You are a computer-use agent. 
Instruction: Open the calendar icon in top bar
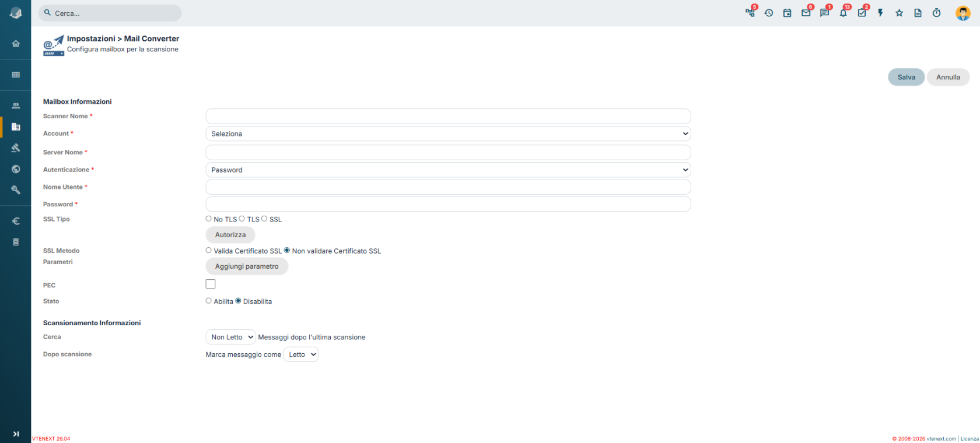pos(787,13)
